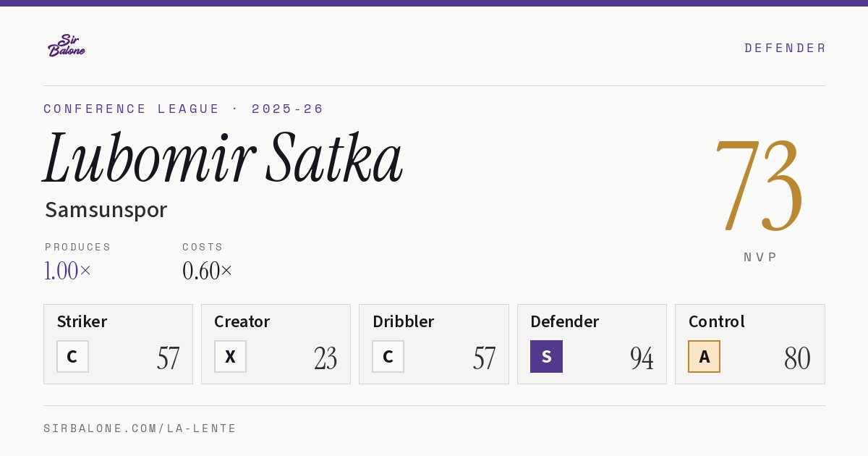Click the 1.00× produces value
The width and height of the screenshot is (868, 456).
click(68, 271)
